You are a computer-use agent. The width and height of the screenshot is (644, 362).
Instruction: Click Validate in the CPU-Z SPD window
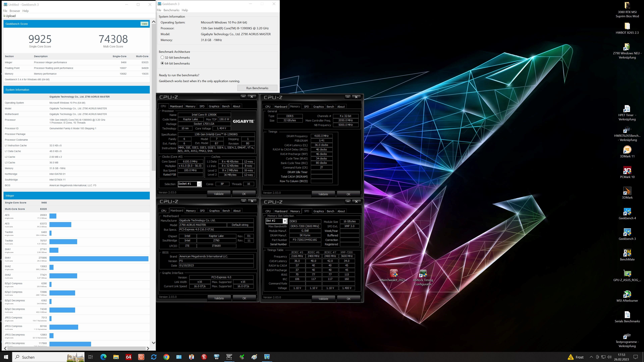[x=323, y=299]
